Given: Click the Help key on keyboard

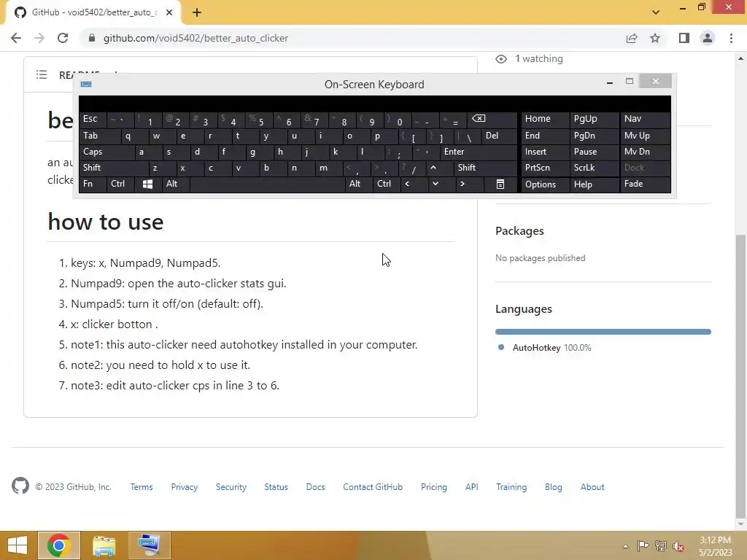Looking at the screenshot, I should (x=594, y=184).
